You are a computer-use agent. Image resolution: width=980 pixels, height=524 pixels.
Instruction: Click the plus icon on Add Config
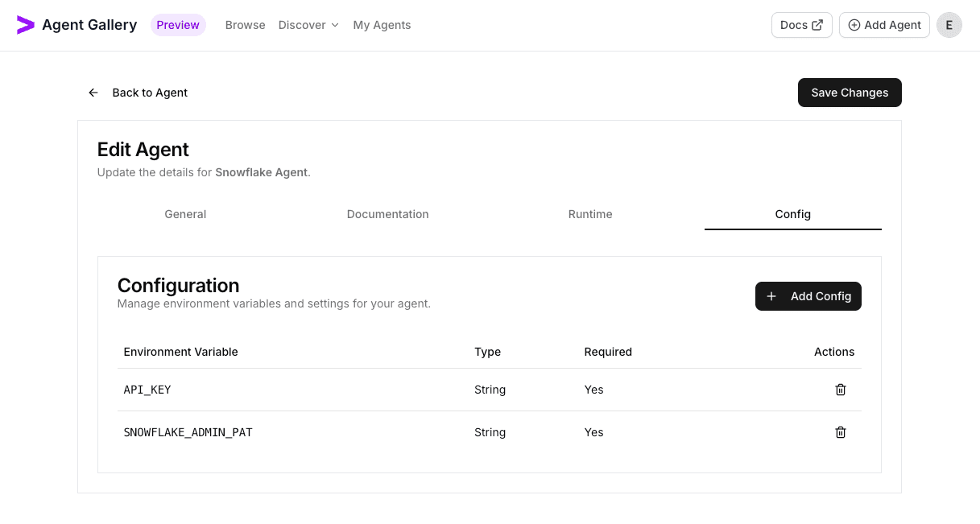[x=771, y=296]
